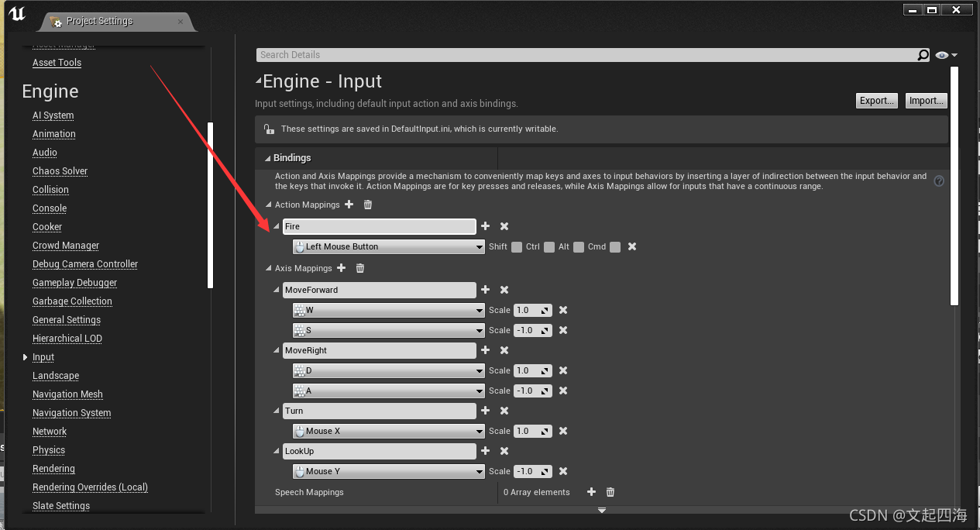
Task: Add a Speech Mappings array element
Action: pyautogui.click(x=591, y=492)
